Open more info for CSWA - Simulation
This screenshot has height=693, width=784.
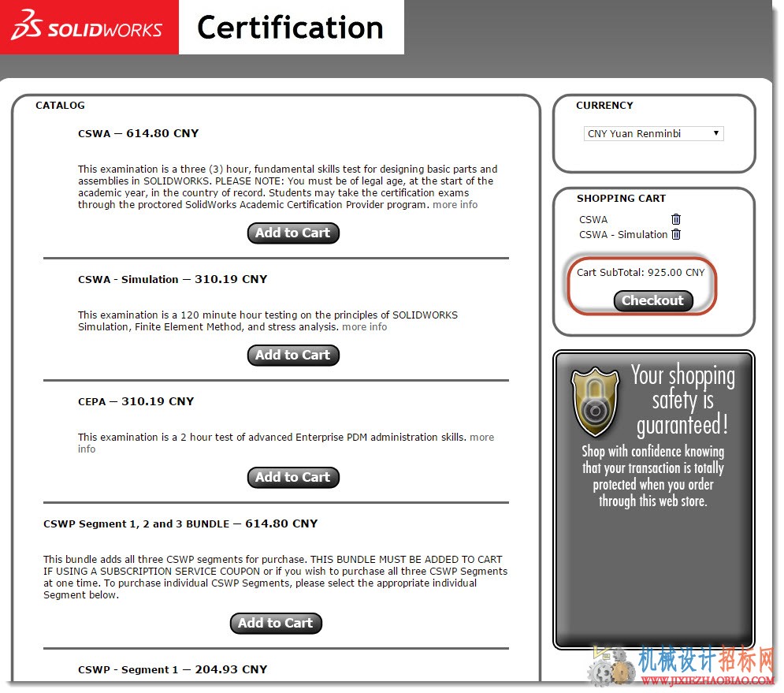click(x=365, y=326)
